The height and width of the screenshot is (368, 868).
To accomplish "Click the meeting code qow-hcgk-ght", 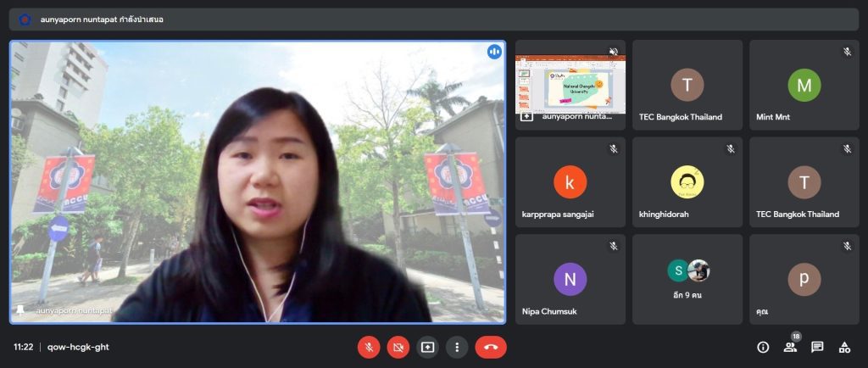I will click(78, 347).
